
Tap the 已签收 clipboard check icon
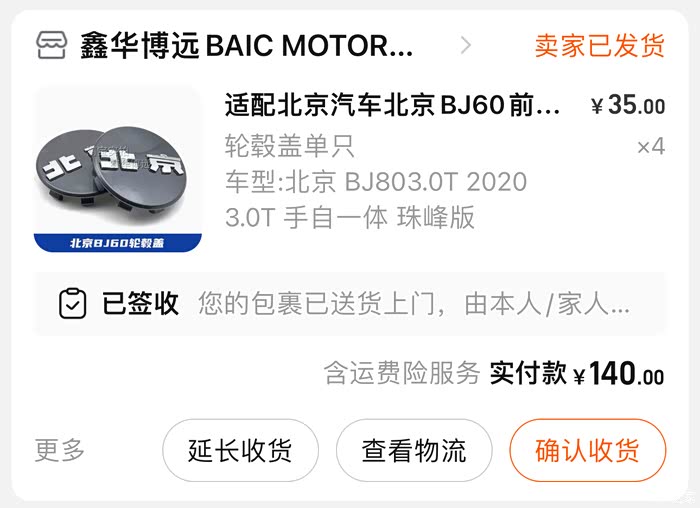tap(73, 304)
